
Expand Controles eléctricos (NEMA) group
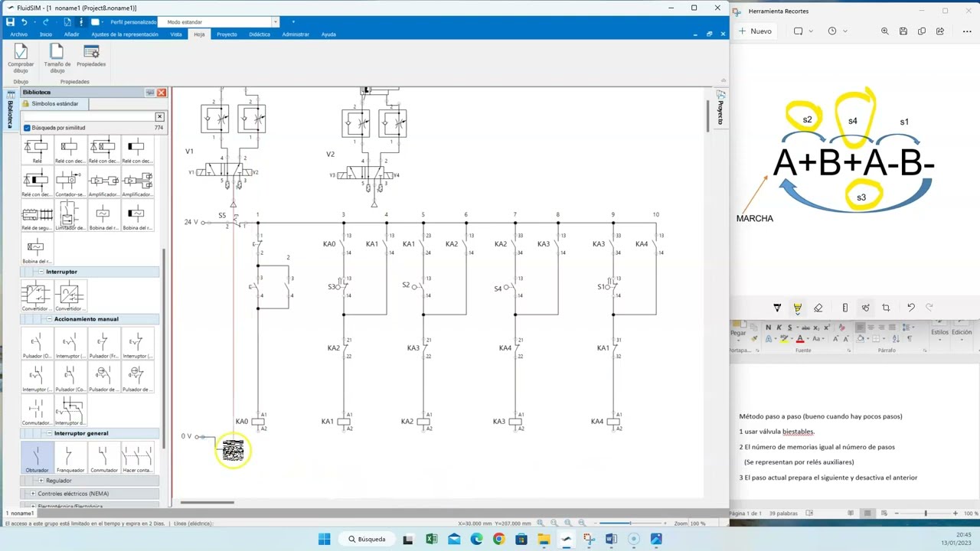(x=32, y=494)
